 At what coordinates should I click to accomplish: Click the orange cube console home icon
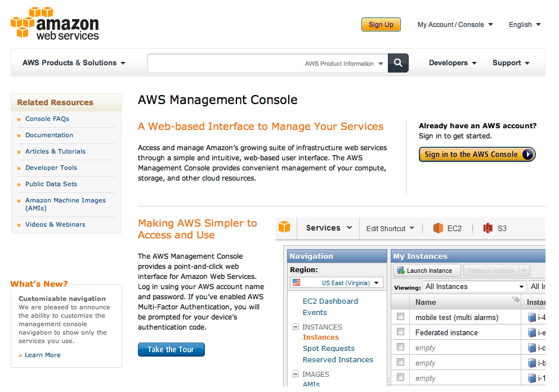click(x=284, y=227)
